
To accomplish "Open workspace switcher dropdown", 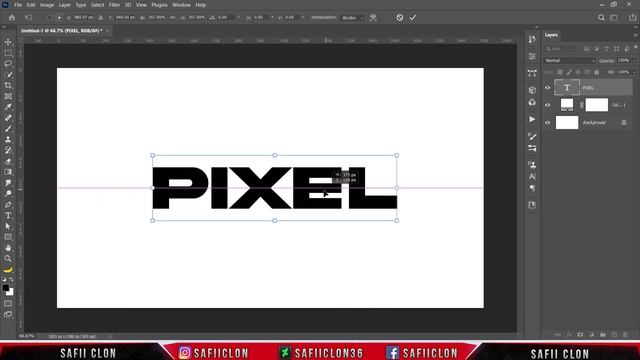I will point(614,18).
